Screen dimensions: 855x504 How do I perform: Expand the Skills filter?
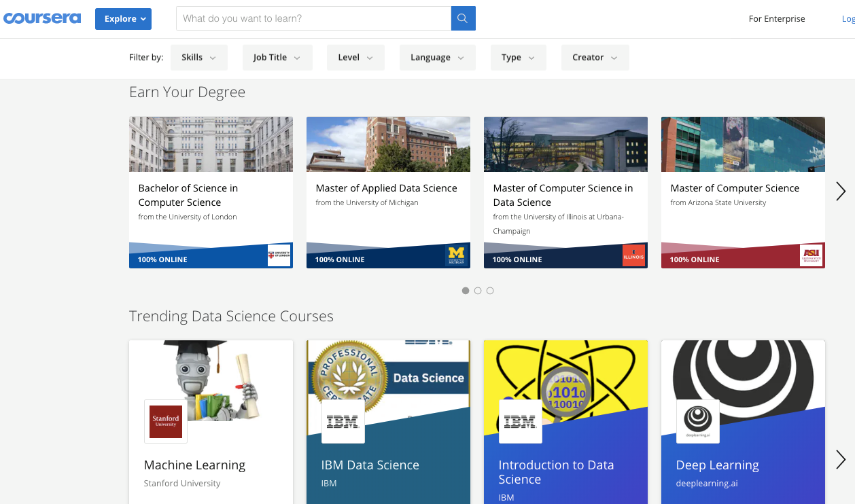198,58
